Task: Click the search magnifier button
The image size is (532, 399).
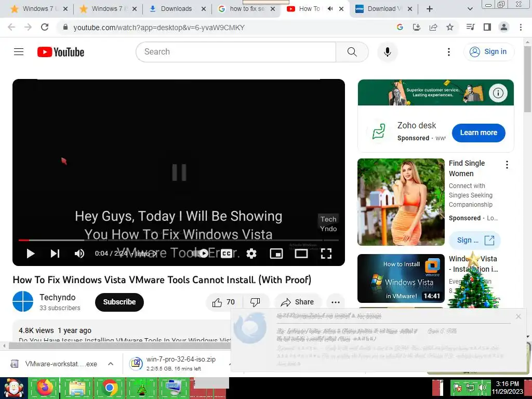Action: point(352,52)
